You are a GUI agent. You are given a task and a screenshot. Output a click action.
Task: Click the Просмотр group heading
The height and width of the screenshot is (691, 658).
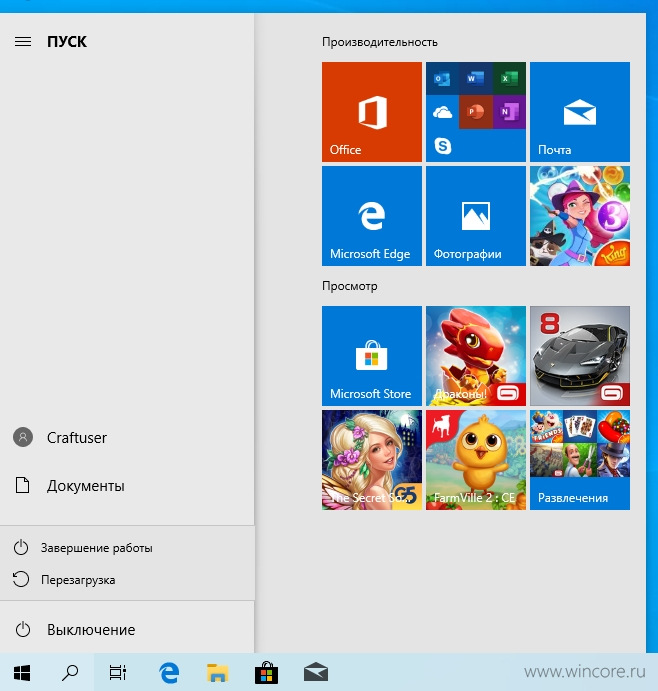click(x=349, y=286)
